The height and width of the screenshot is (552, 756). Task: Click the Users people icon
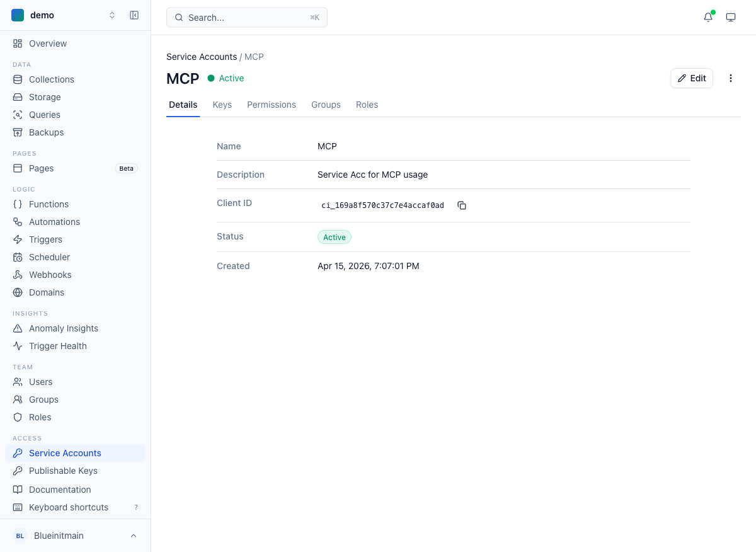coord(18,382)
